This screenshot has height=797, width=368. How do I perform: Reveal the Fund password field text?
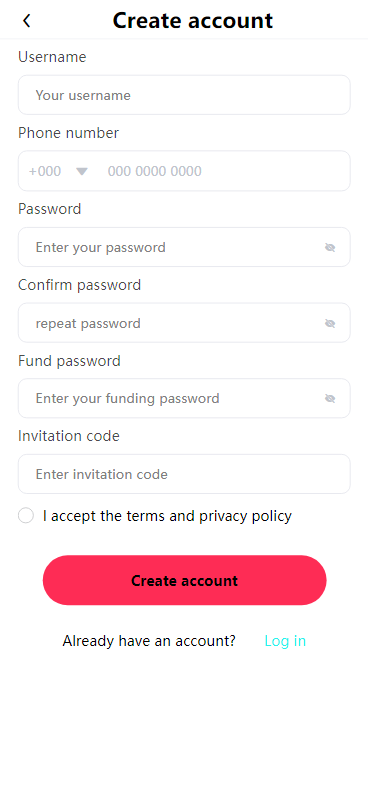tap(330, 398)
